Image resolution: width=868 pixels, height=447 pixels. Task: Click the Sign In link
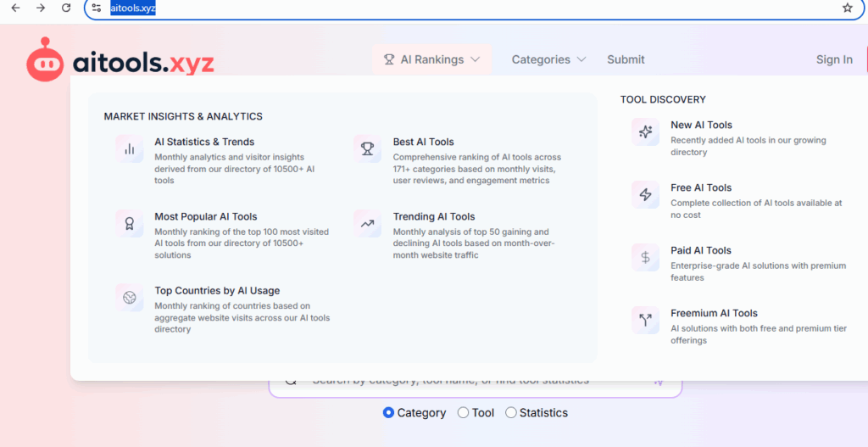pyautogui.click(x=834, y=59)
